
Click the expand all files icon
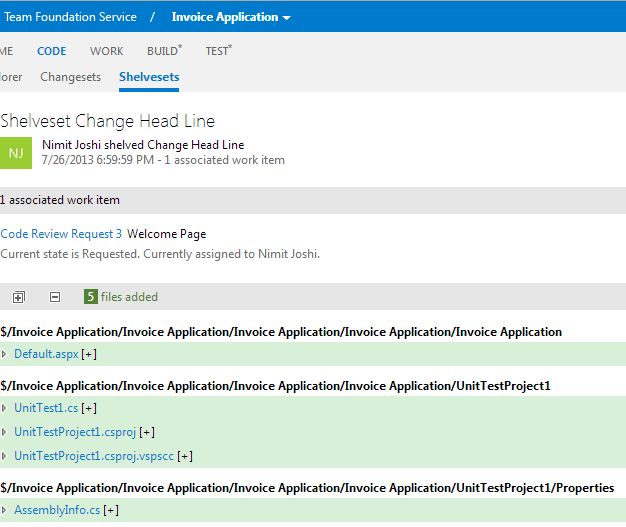(19, 297)
